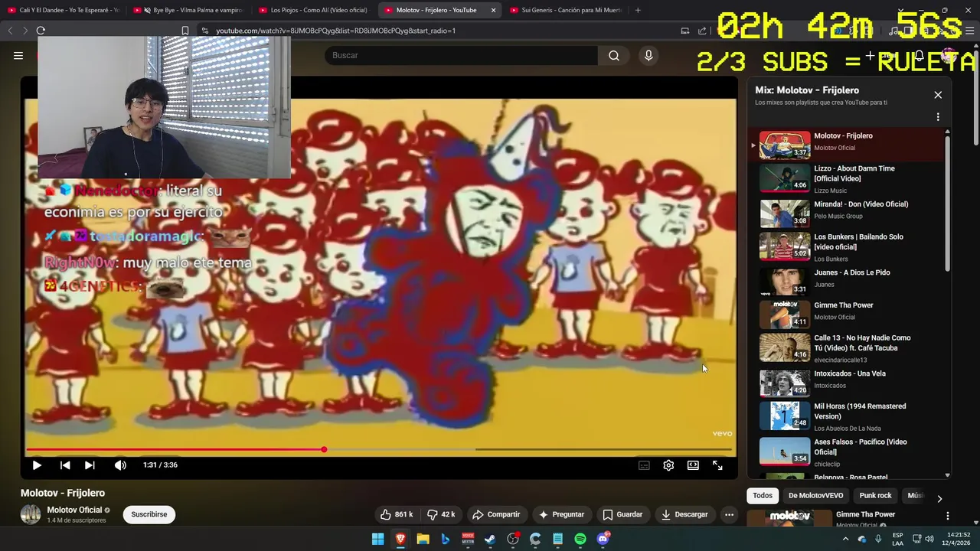The image size is (980, 551).
Task: Click the search magnifier button
Action: (614, 55)
